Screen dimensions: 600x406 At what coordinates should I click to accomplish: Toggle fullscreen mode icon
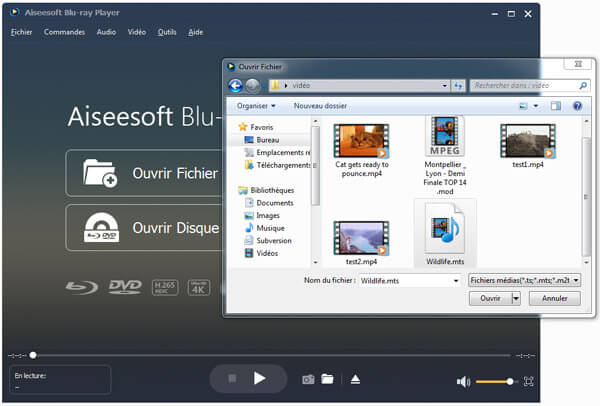coord(528,381)
